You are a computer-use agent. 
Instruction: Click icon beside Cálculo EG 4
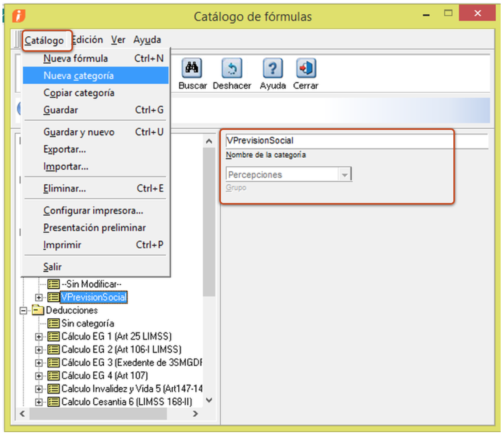click(x=53, y=376)
